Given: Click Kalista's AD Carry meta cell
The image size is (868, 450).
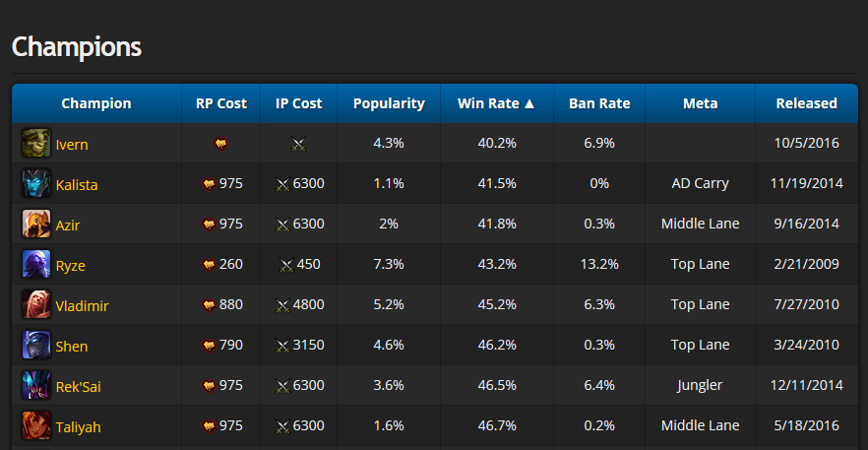Looking at the screenshot, I should point(700,183).
